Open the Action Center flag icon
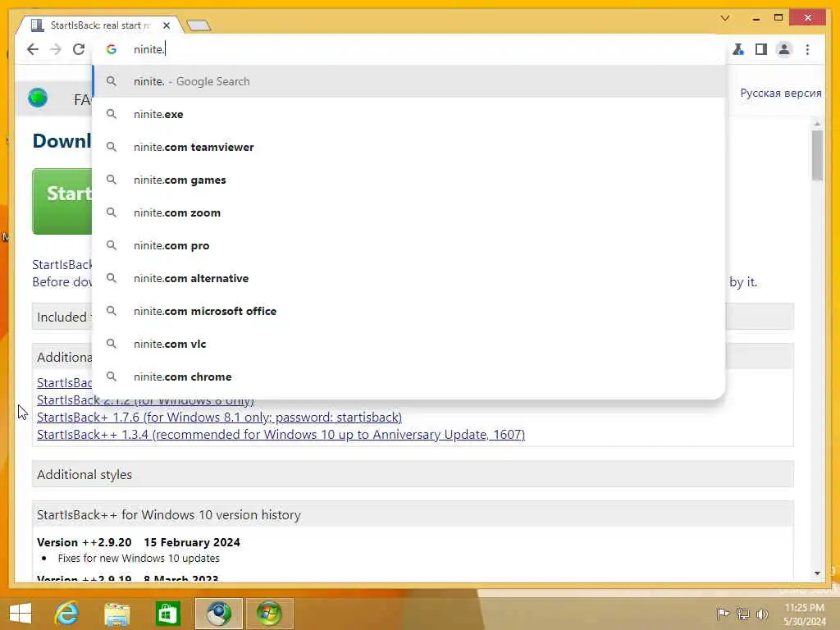 pos(723,614)
